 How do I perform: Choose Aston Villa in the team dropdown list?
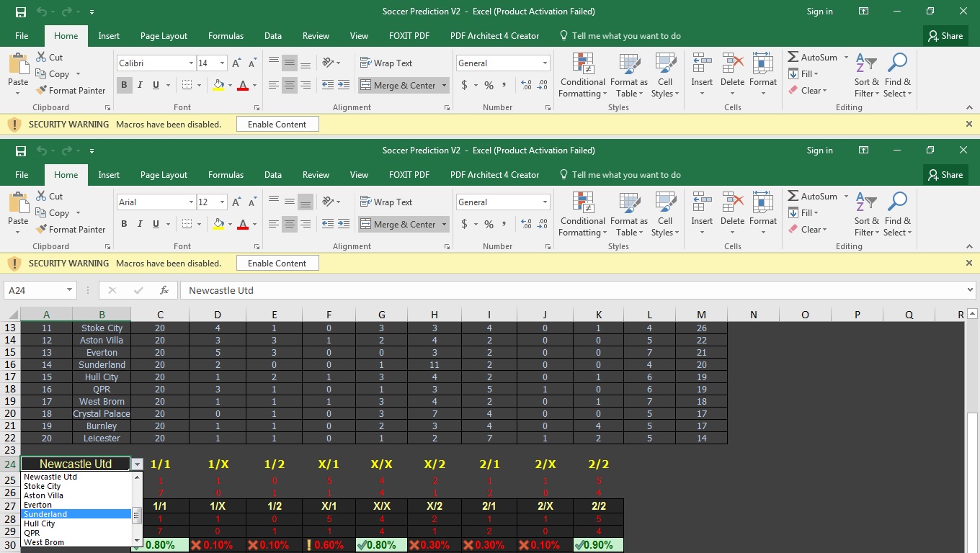[76, 495]
